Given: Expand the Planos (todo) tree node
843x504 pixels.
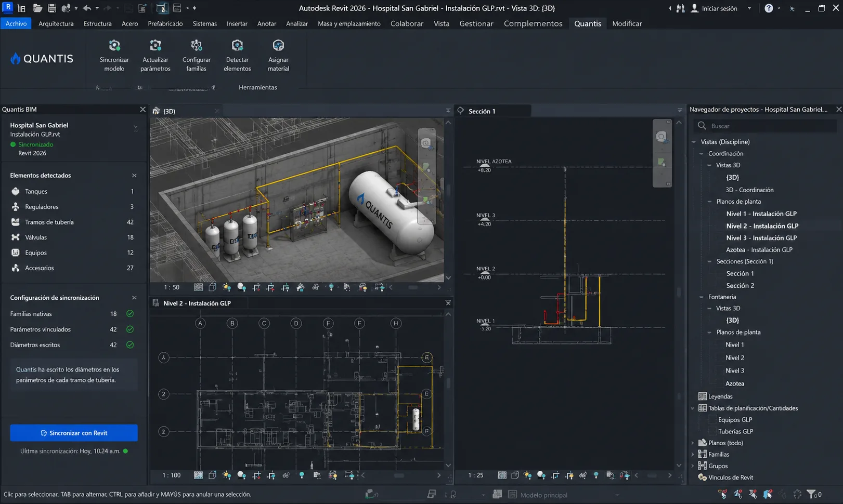Looking at the screenshot, I should pos(693,443).
